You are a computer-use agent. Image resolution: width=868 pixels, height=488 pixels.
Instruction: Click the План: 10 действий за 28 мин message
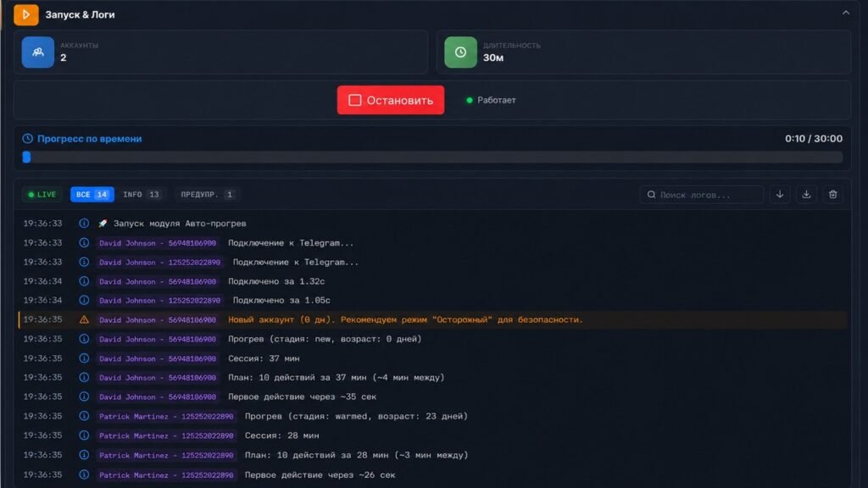tap(357, 455)
